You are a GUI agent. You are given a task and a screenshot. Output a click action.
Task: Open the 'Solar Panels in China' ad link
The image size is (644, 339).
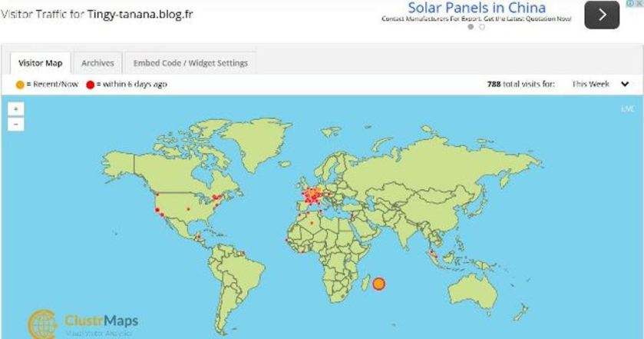coord(477,8)
